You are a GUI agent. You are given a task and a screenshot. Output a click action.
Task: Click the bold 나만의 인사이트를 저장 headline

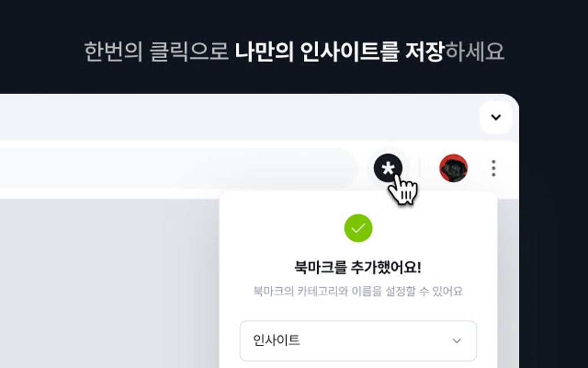pos(340,51)
